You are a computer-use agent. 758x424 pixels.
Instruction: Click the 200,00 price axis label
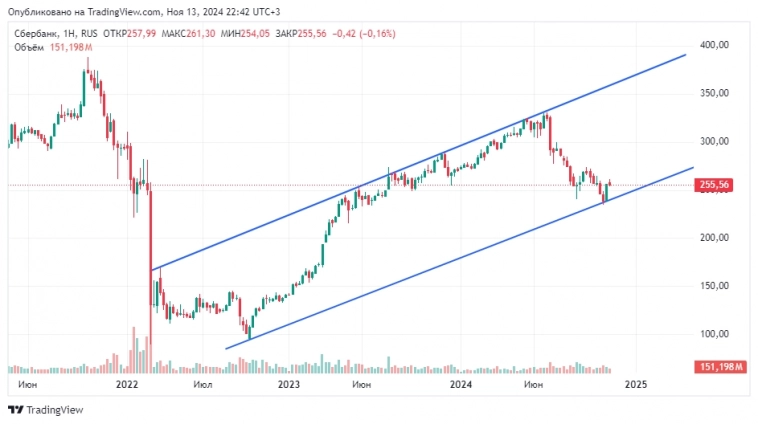[715, 238]
